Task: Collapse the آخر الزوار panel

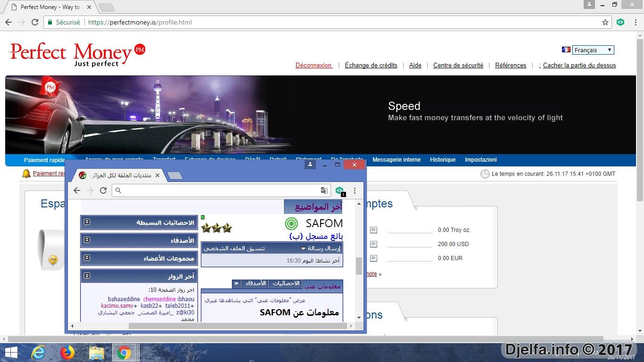Action: tap(87, 276)
